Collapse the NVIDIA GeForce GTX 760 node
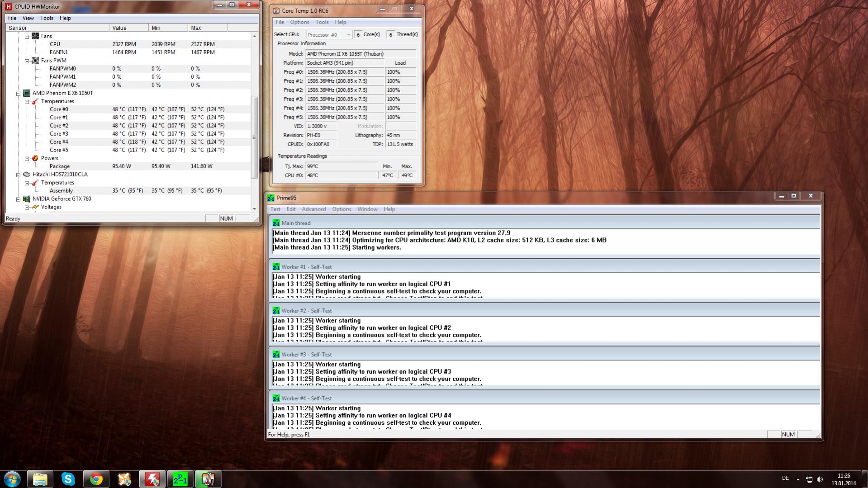 [x=19, y=199]
